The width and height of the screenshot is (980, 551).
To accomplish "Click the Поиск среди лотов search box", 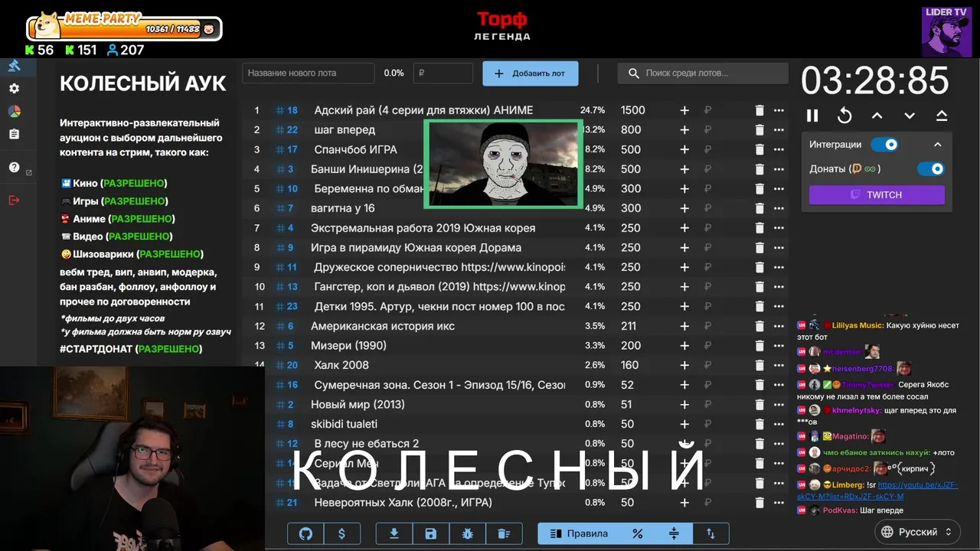I will click(703, 73).
